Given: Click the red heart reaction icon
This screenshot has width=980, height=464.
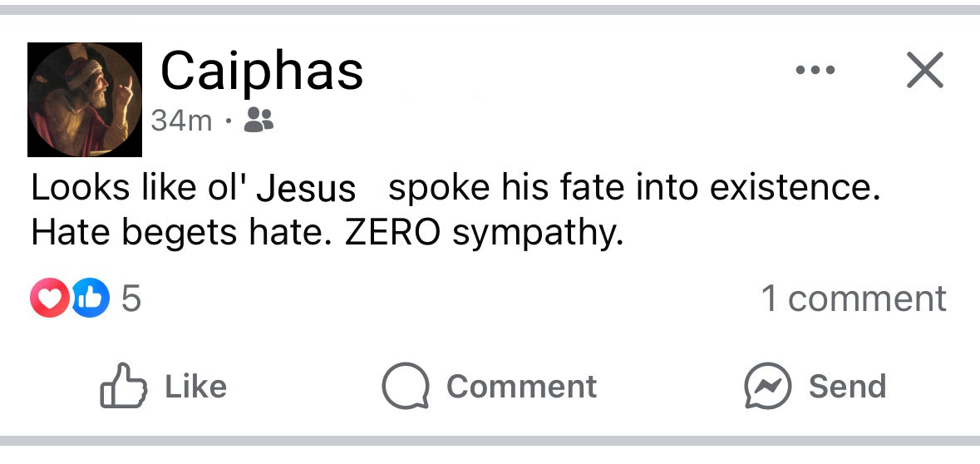Looking at the screenshot, I should pyautogui.click(x=49, y=299).
